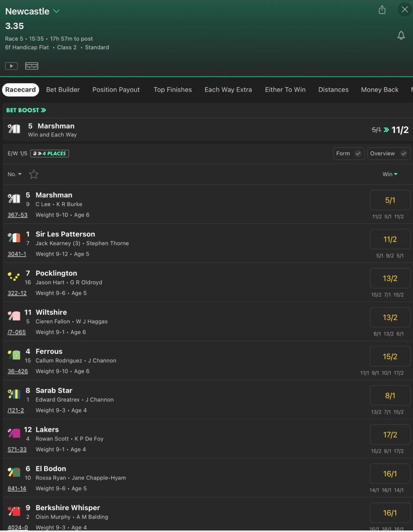
Task: Tap Pocklington's yellow spotted silk icon
Action: pyautogui.click(x=14, y=276)
